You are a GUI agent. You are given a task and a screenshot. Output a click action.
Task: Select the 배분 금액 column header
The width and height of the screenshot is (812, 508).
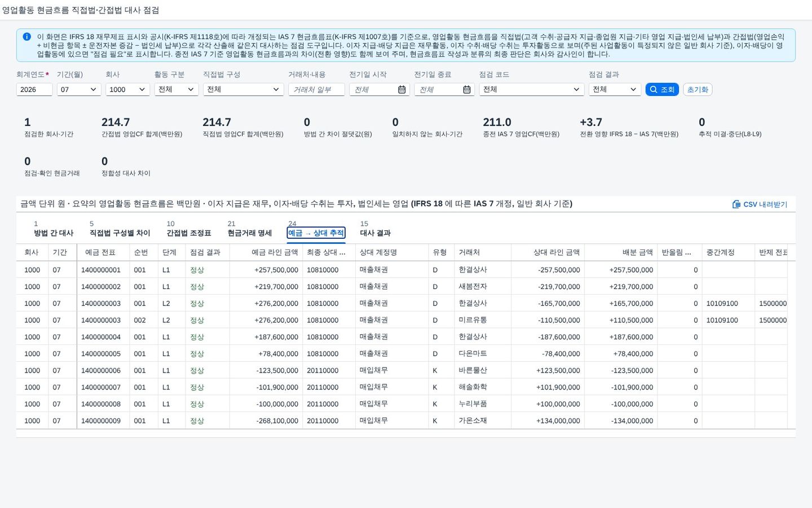pyautogui.click(x=621, y=252)
